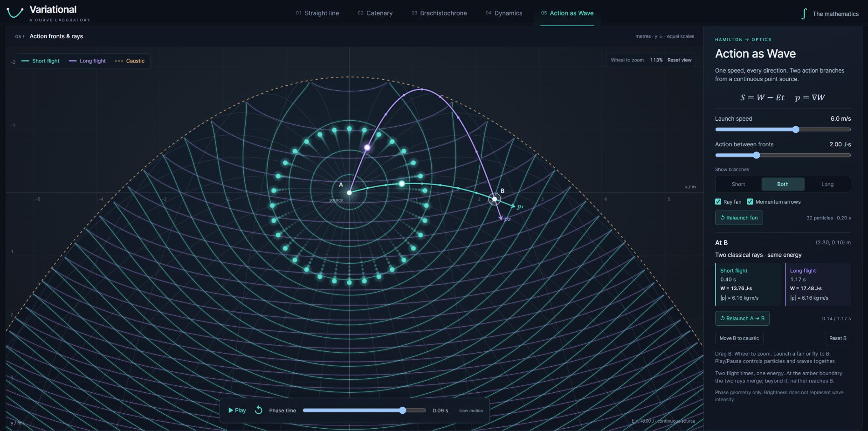Screen dimensions: 868x431
Task: Start playback with the Play button
Action: coord(237,410)
